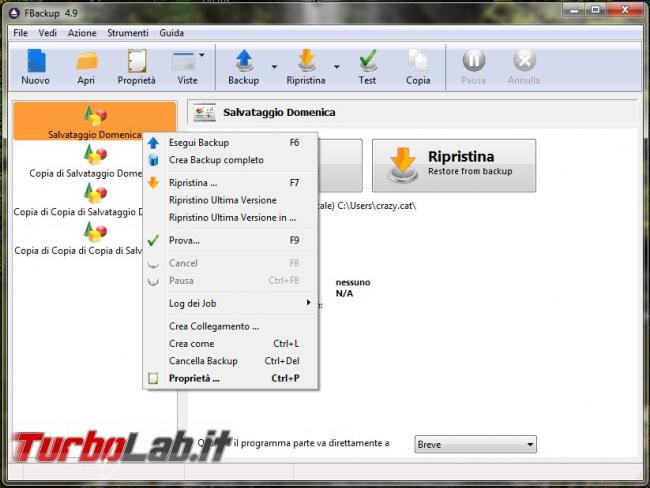Expand the Viste dropdown arrow

[202, 55]
